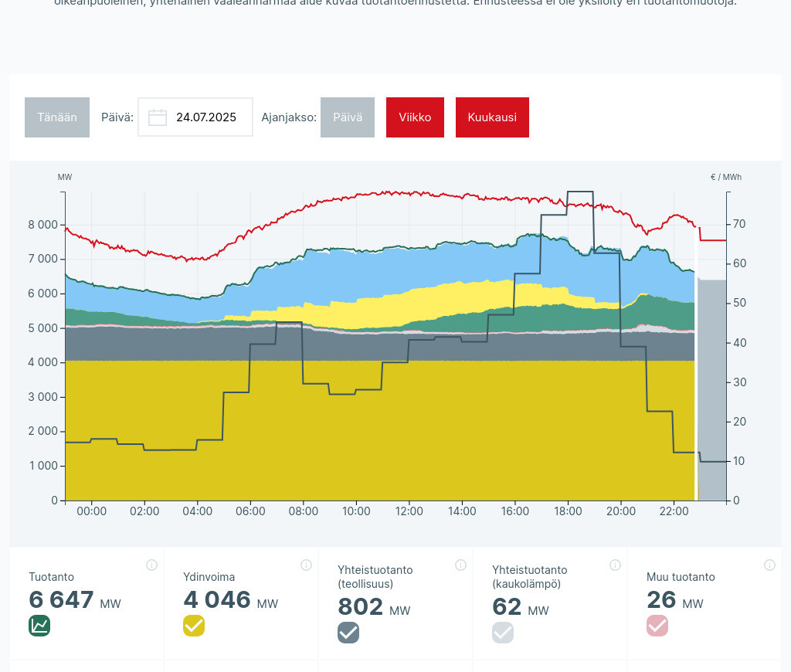The width and height of the screenshot is (791, 672).
Task: Click the calendar icon in date field
Action: [158, 117]
